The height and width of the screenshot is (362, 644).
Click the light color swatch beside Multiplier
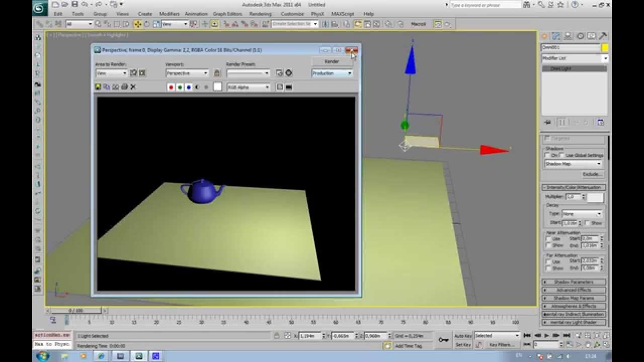coord(595,198)
